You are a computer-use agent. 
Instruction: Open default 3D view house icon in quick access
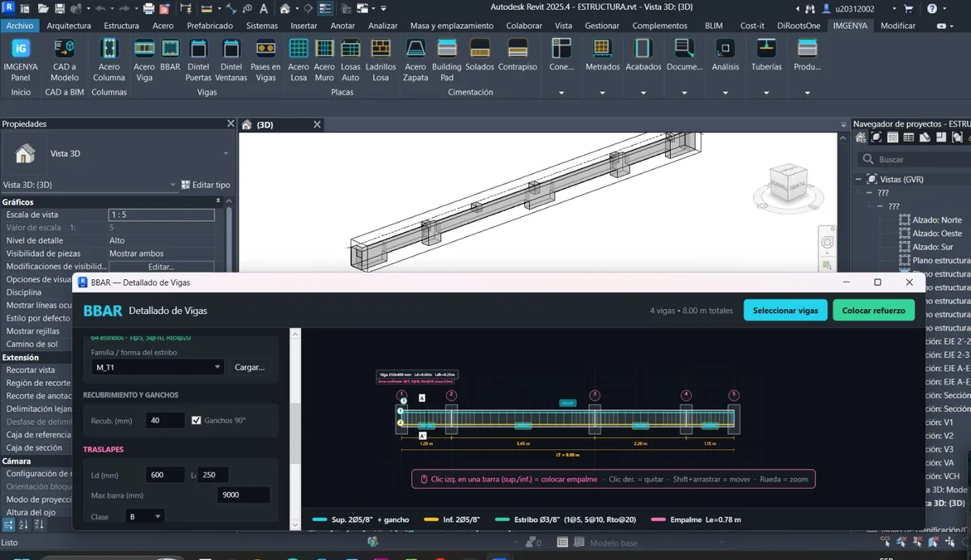point(285,9)
